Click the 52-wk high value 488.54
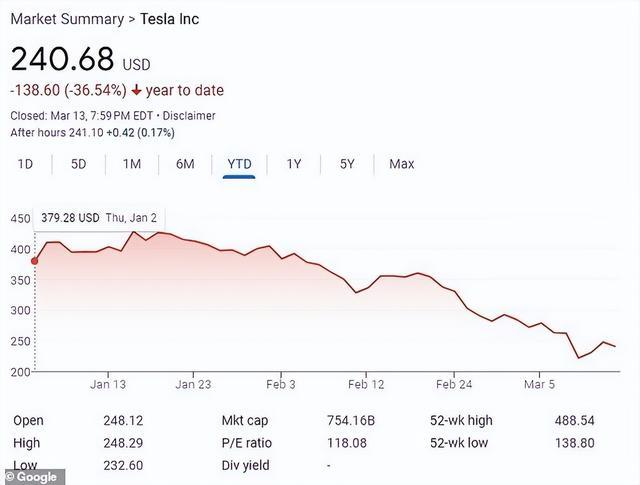The image size is (640, 485). tap(574, 420)
